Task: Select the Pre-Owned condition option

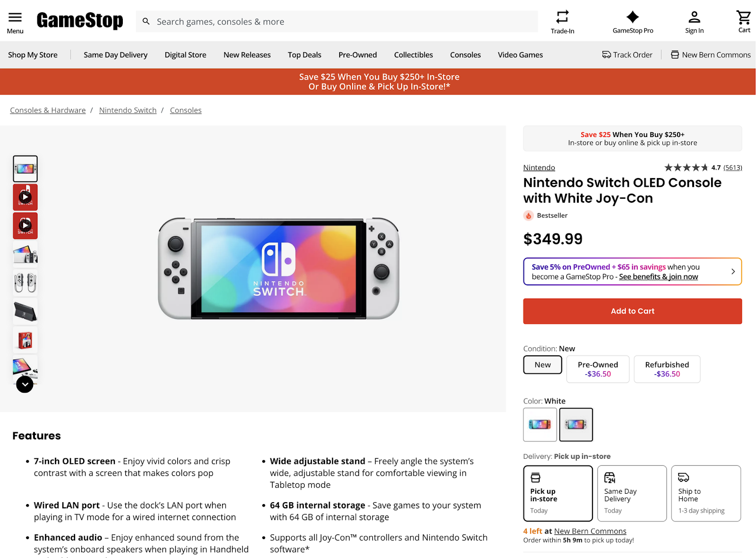Action: [x=597, y=369]
